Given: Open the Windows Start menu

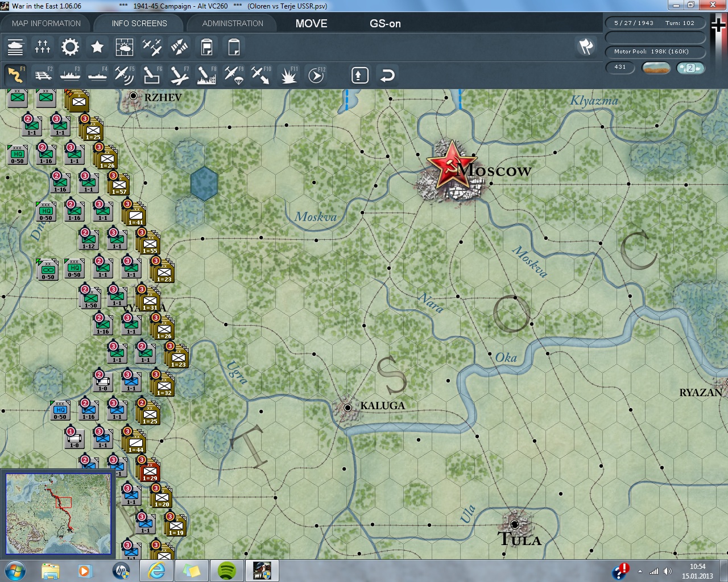Looking at the screenshot, I should 15,571.
